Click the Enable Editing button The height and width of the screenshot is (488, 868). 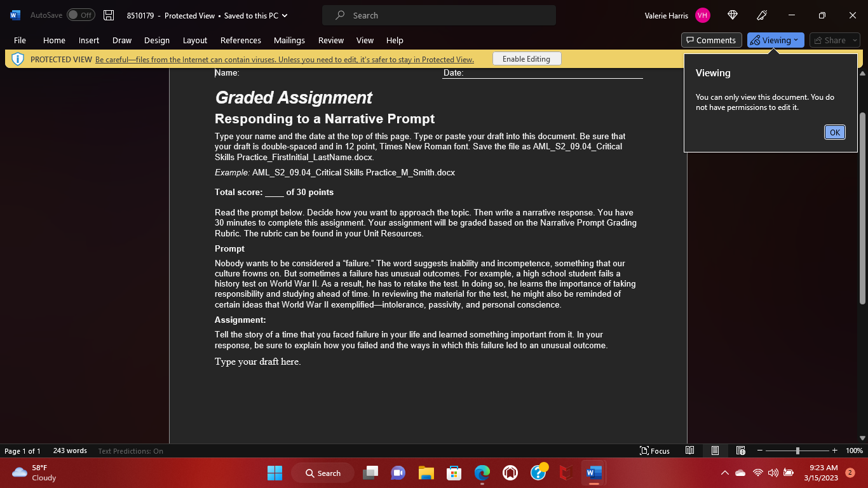click(527, 58)
